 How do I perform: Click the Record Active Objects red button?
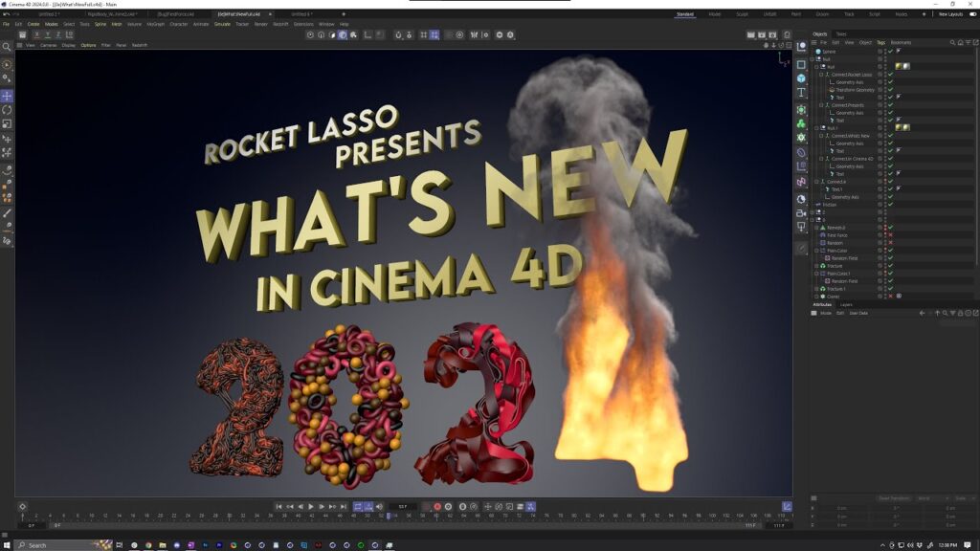click(x=436, y=507)
